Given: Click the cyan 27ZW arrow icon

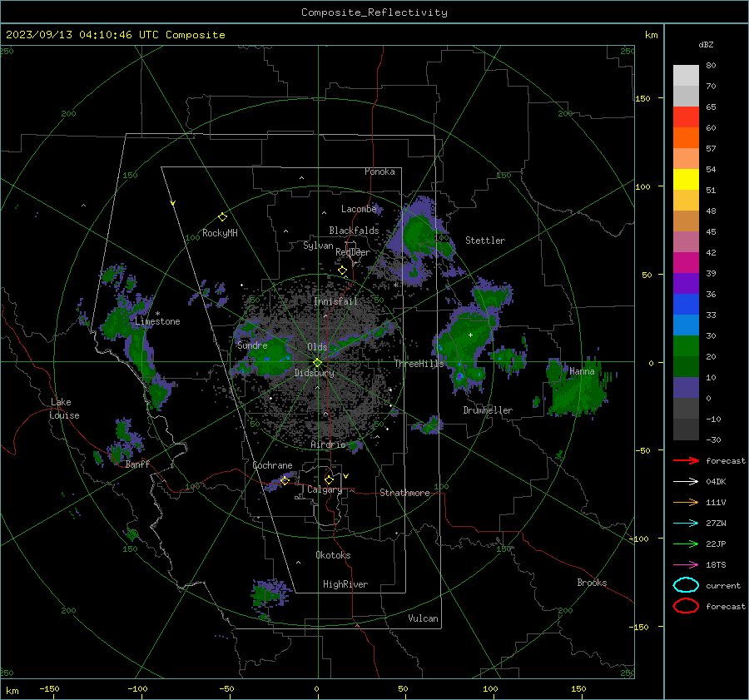Looking at the screenshot, I should click(x=686, y=524).
